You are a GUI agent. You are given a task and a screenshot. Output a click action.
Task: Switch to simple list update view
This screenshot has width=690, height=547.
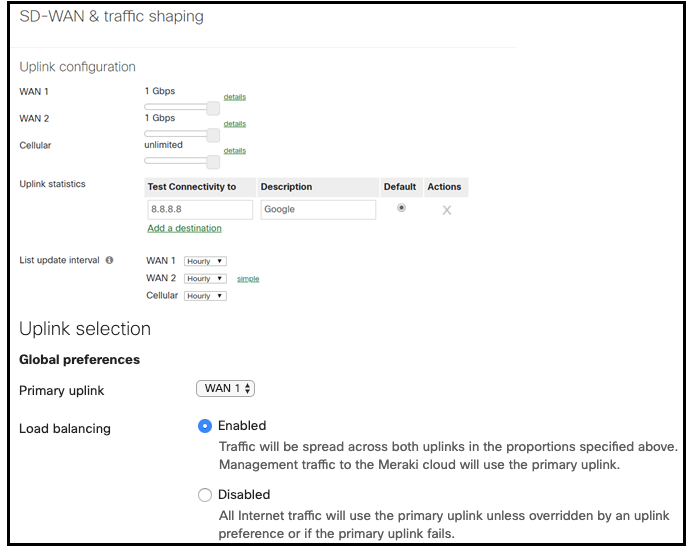[248, 279]
